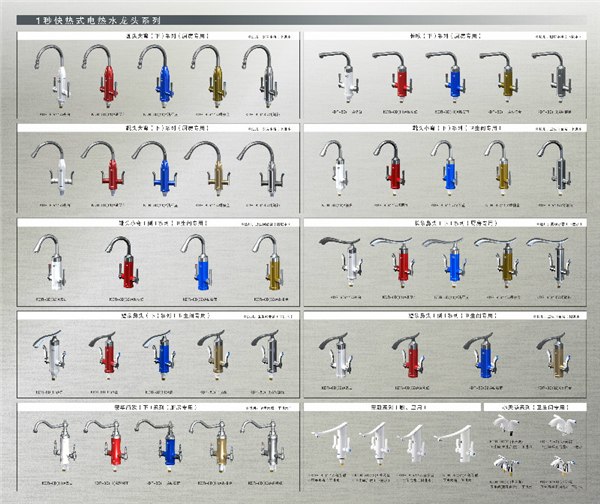Viewport: 600px width, 504px height.
Task: Select white ringed-tip gooseneck faucet in top-left panel
Action: (53, 76)
